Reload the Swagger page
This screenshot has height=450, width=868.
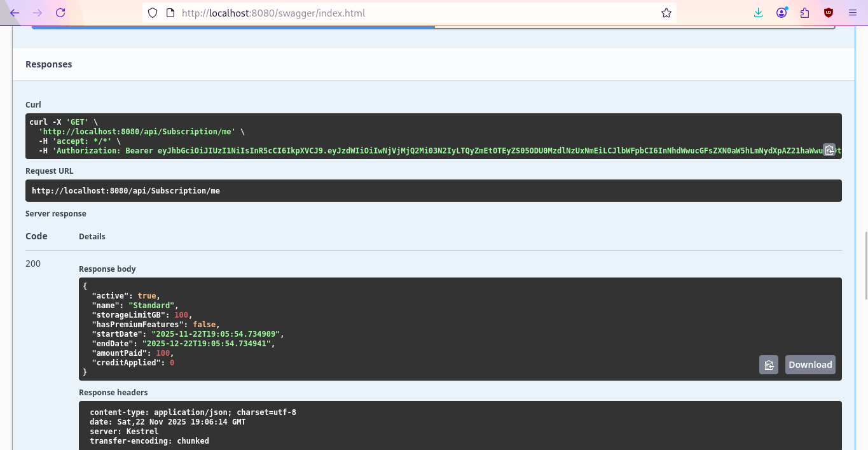coord(60,13)
